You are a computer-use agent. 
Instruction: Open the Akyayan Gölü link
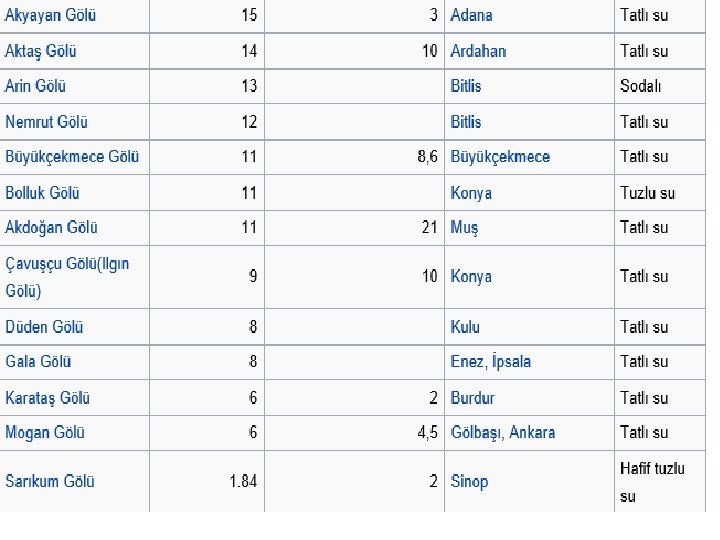click(x=51, y=16)
